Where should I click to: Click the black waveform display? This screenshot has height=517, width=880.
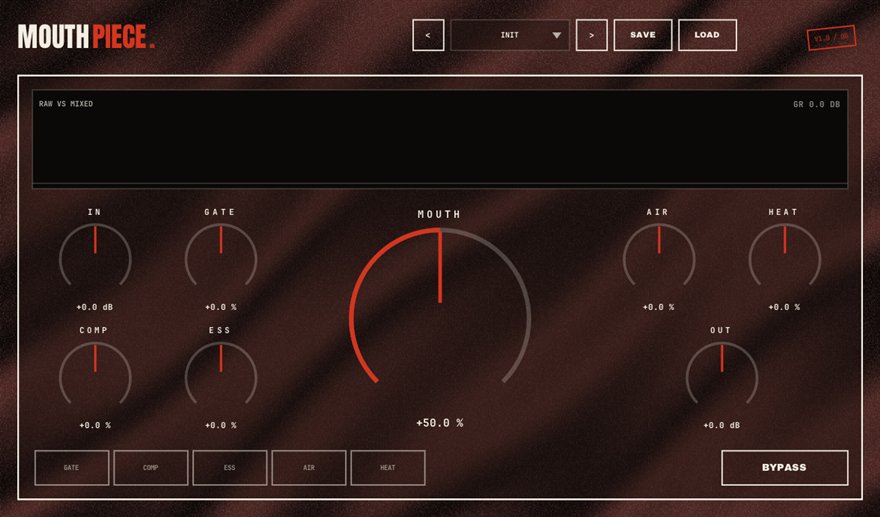440,138
